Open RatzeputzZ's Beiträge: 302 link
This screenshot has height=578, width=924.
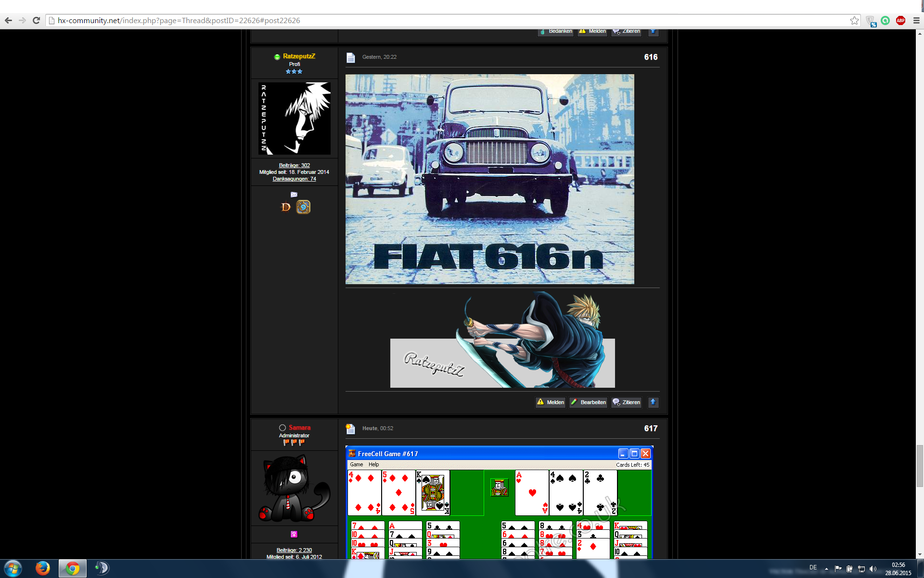point(295,165)
